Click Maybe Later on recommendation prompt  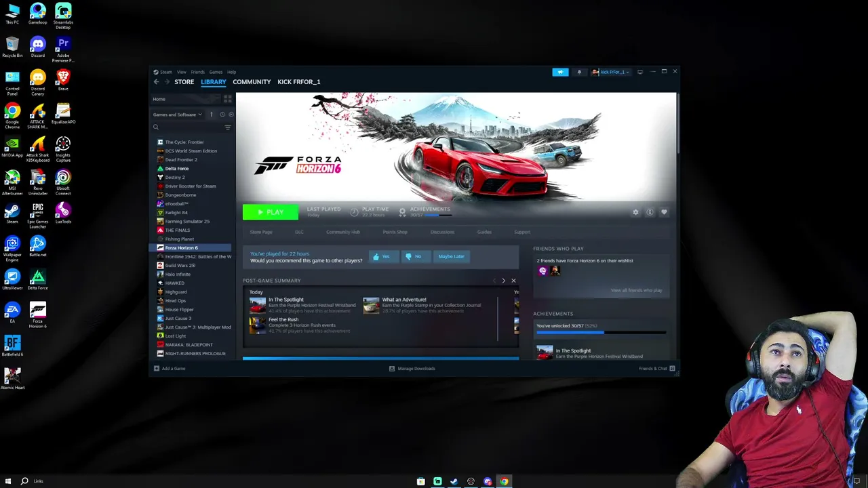click(x=451, y=256)
